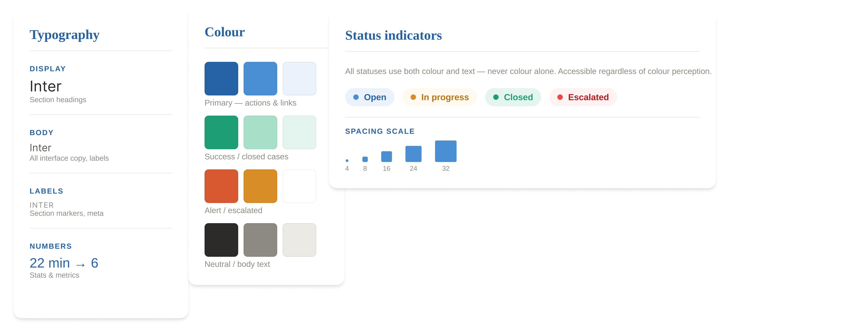This screenshot has height=326, width=868.
Task: Click the 'Neutral / body text' caption
Action: point(237,264)
